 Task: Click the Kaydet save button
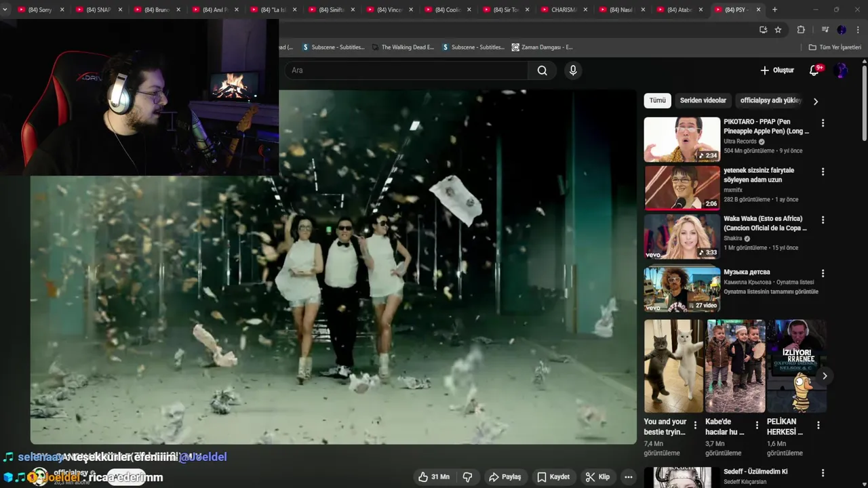coord(553,477)
